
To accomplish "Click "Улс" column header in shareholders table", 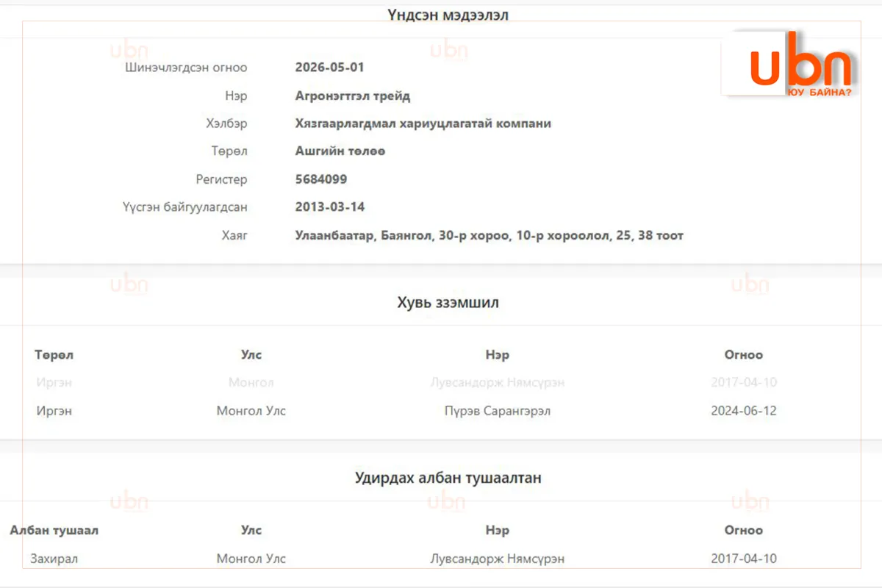I will [x=251, y=355].
